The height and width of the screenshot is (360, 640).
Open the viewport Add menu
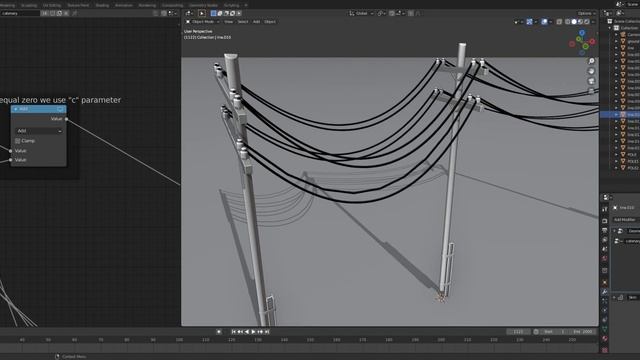tap(256, 22)
